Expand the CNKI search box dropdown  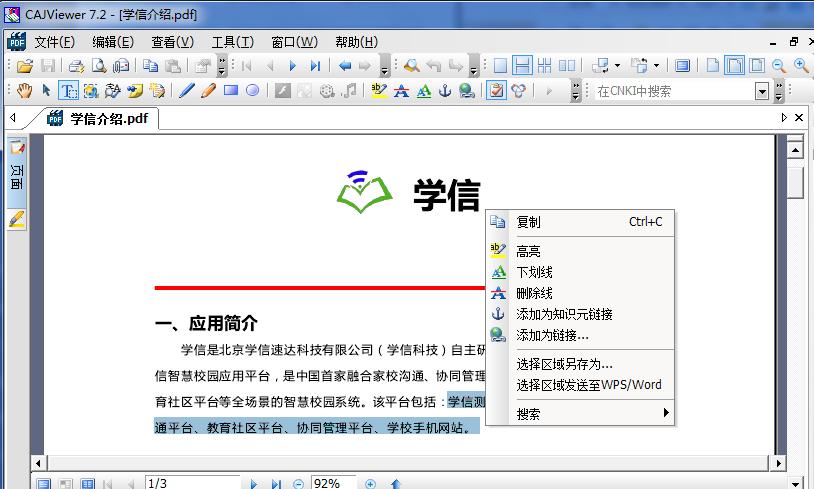[x=762, y=92]
